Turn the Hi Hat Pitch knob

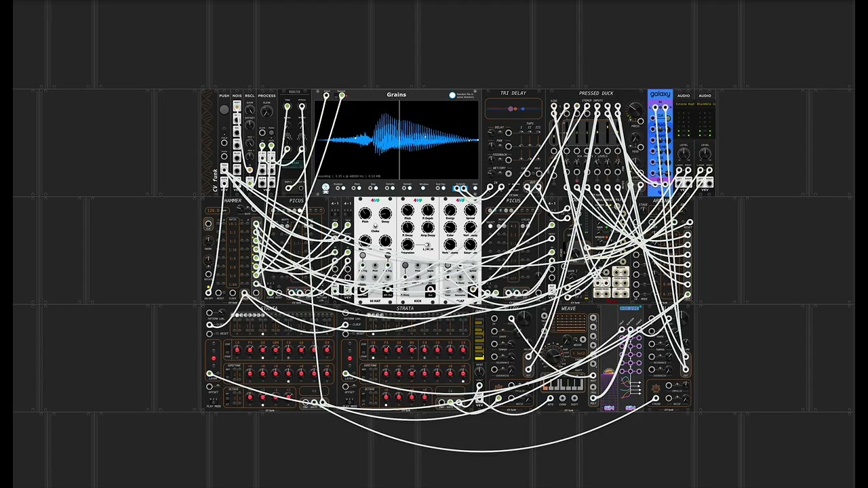coord(365,213)
